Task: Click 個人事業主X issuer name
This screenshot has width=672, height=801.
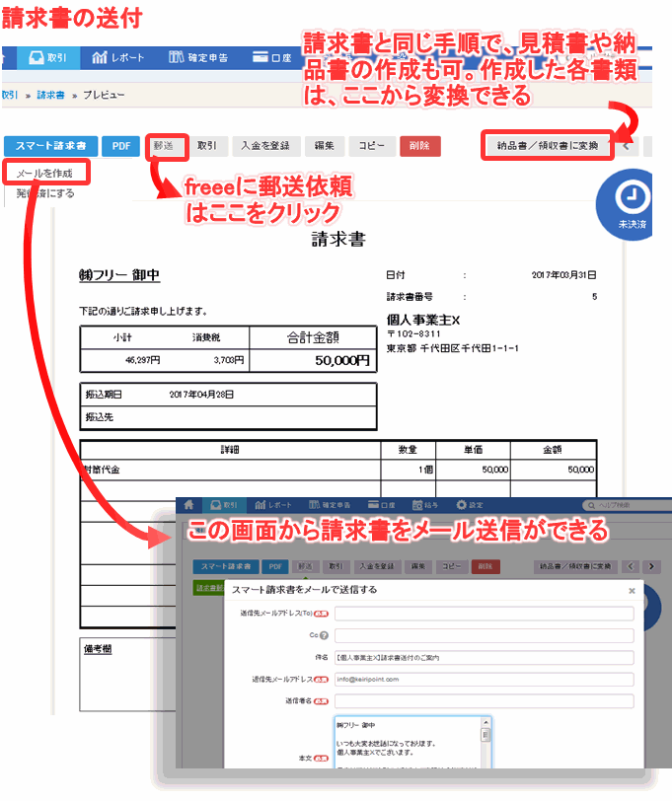Action: pos(423,320)
